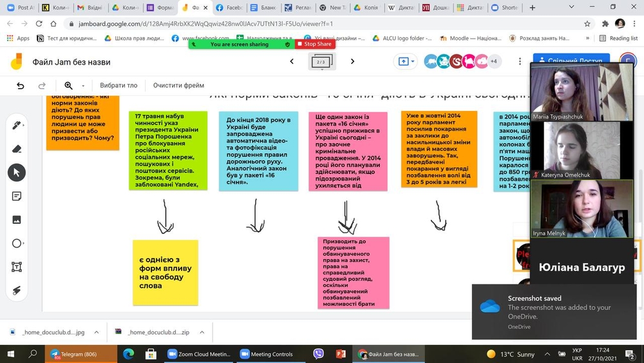Activate the Select arrow tool
This screenshot has width=644, height=363.
[17, 172]
